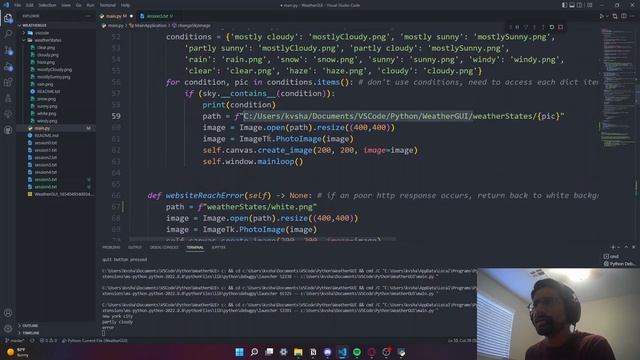Open snow.png in the explorer

46,99
